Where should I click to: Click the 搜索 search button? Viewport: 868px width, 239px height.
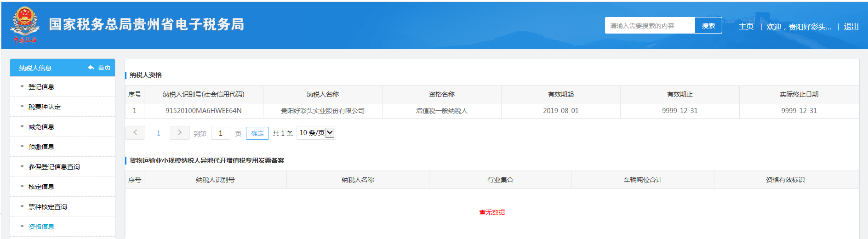coord(708,26)
